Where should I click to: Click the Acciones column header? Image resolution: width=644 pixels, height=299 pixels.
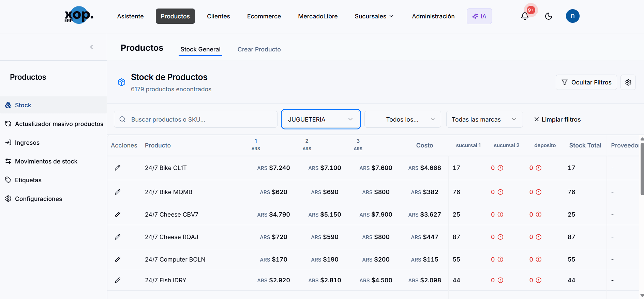[x=124, y=145]
